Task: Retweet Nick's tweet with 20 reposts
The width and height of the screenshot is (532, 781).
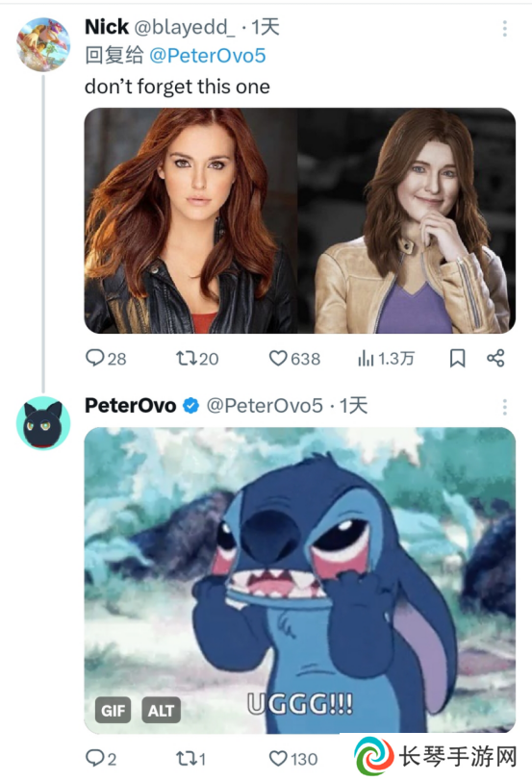Action: [197, 359]
